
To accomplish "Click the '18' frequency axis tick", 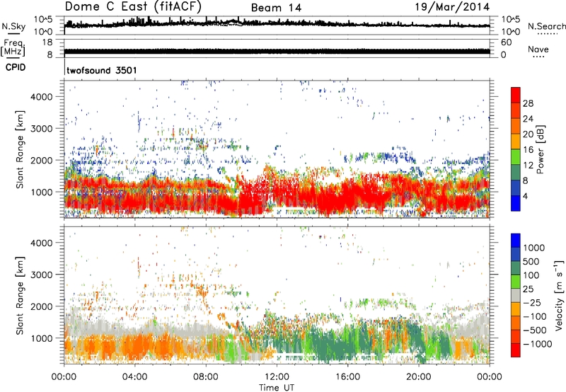I will coord(47,42).
